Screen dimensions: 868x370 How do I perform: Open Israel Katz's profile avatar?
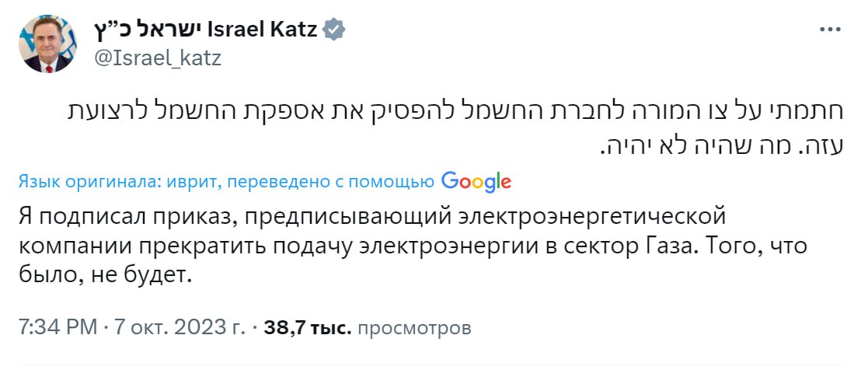pyautogui.click(x=47, y=44)
